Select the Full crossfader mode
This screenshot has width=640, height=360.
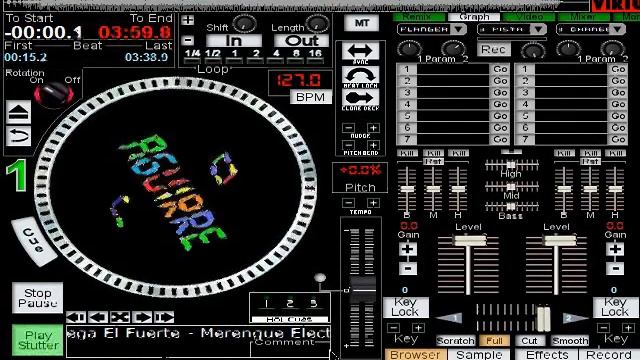click(x=494, y=340)
